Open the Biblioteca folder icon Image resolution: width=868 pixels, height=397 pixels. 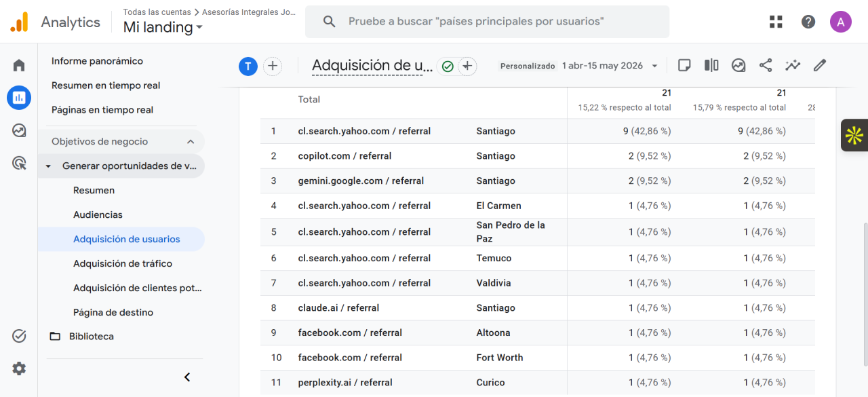point(56,336)
